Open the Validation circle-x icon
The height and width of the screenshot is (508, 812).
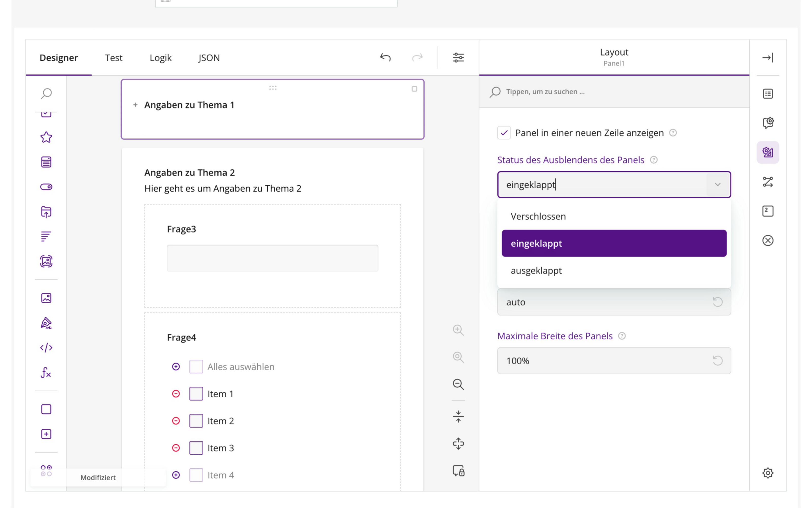pyautogui.click(x=768, y=241)
